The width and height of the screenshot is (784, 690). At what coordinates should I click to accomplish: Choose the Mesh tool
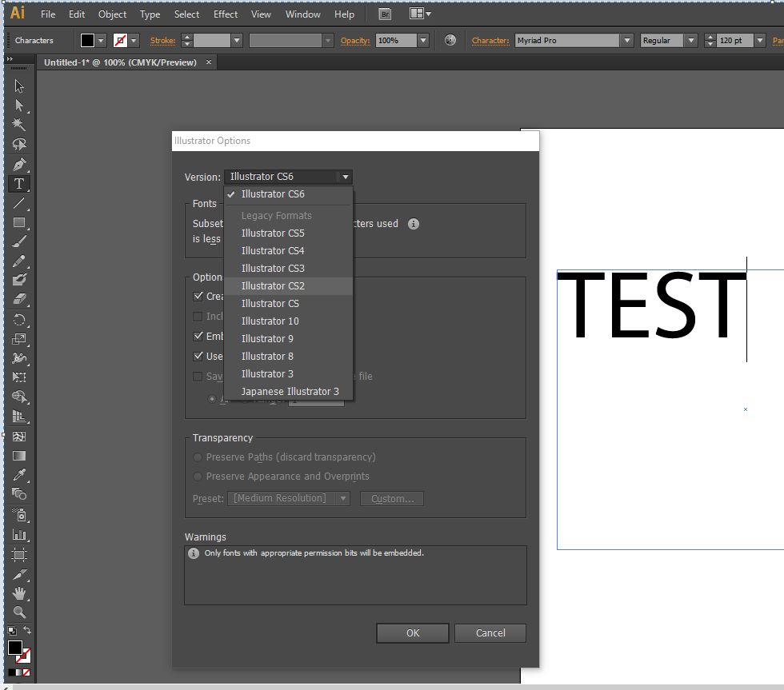pyautogui.click(x=19, y=437)
